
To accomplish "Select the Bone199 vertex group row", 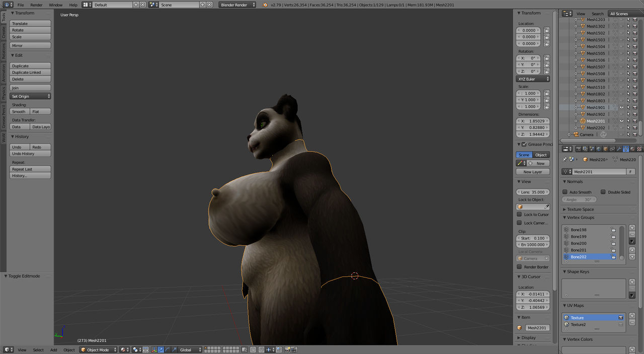I will [589, 236].
